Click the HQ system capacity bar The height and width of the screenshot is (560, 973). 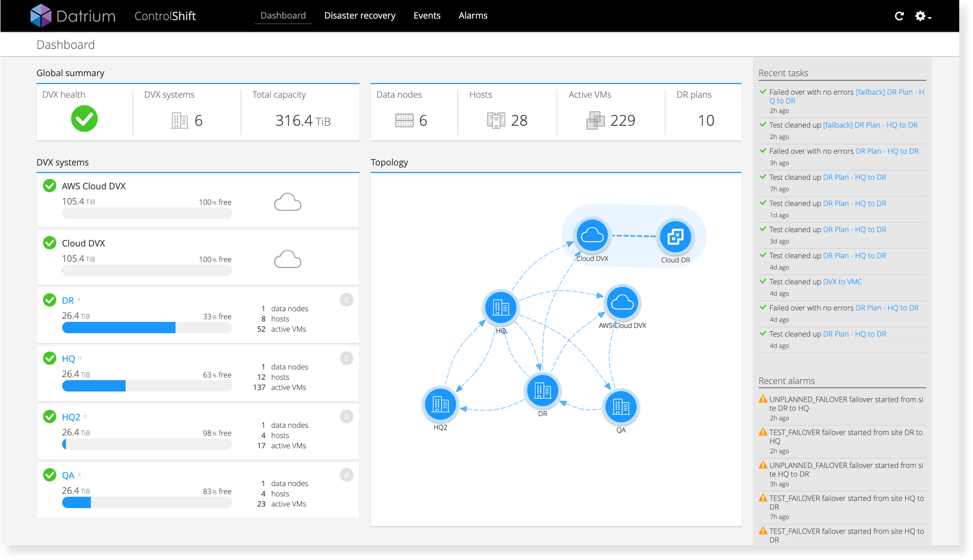pos(147,386)
